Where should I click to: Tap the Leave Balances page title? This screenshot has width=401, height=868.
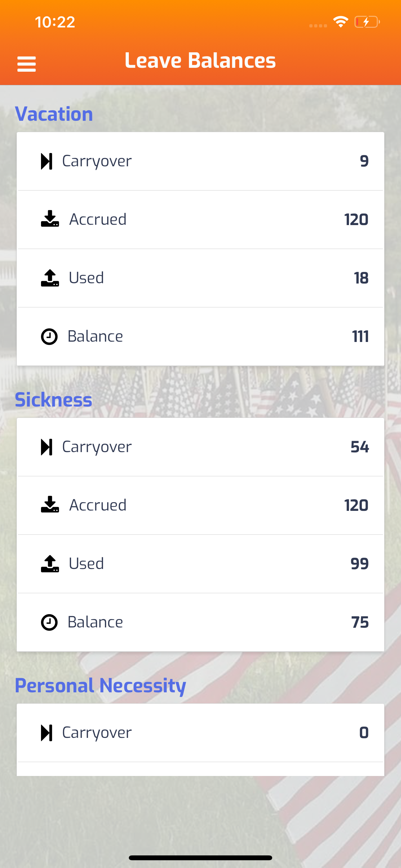pos(200,61)
